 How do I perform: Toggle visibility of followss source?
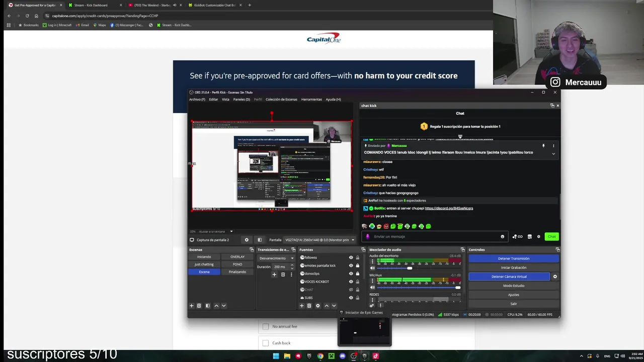351,257
